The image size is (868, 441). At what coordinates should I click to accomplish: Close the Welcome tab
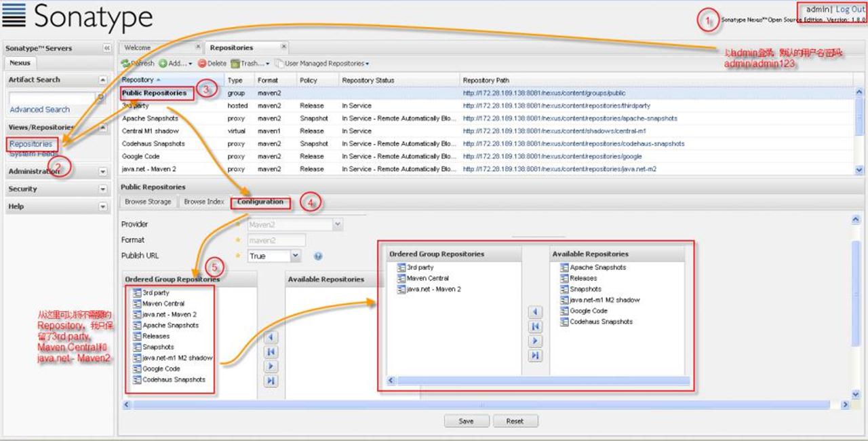point(198,47)
